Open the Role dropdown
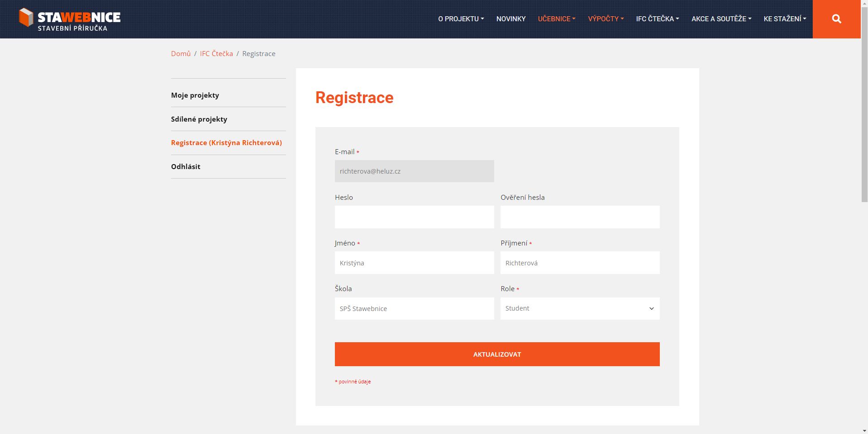Image resolution: width=868 pixels, height=434 pixels. click(580, 308)
